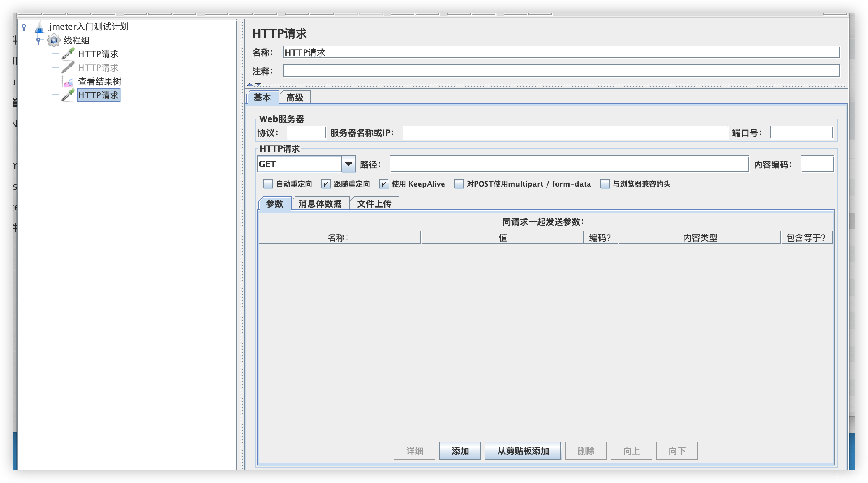Click the 协议 protocol input field
The image size is (868, 483).
pos(306,132)
